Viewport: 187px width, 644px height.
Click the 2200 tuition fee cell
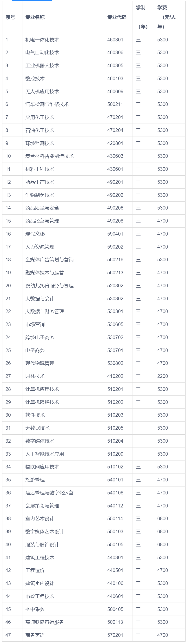click(162, 376)
